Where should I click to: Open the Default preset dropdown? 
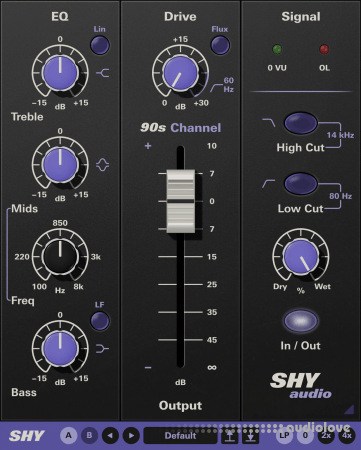click(x=180, y=436)
